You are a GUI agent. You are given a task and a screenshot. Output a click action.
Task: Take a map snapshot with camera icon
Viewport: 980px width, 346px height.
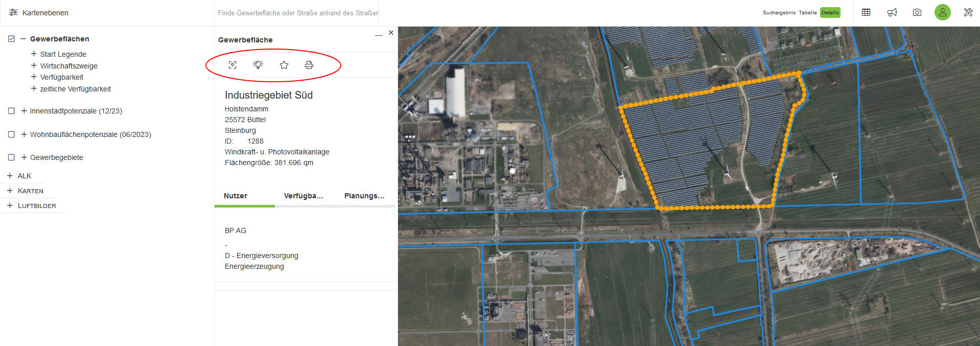pos(917,12)
